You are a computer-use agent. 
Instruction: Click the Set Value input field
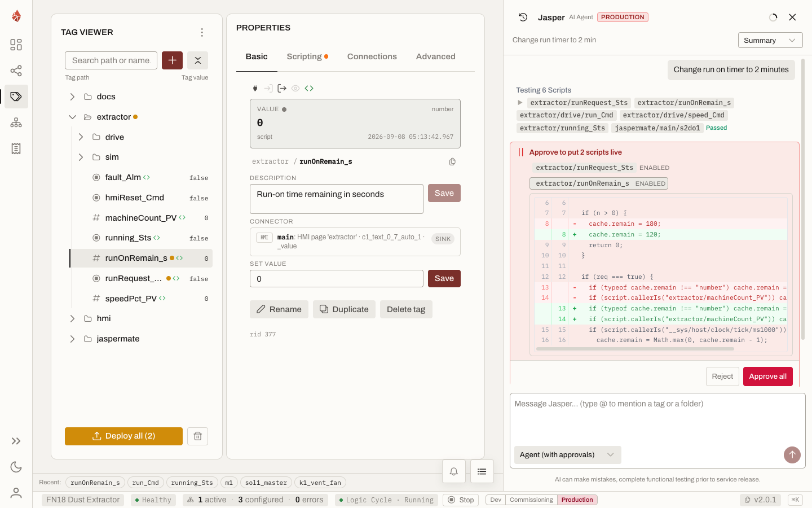(337, 279)
